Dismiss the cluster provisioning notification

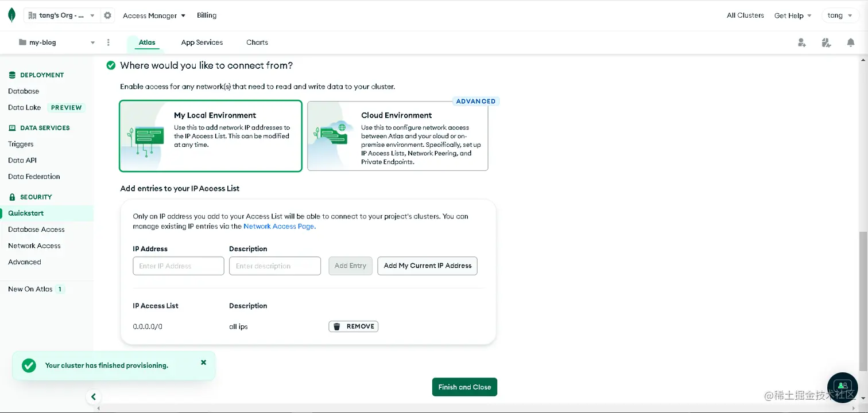(203, 363)
